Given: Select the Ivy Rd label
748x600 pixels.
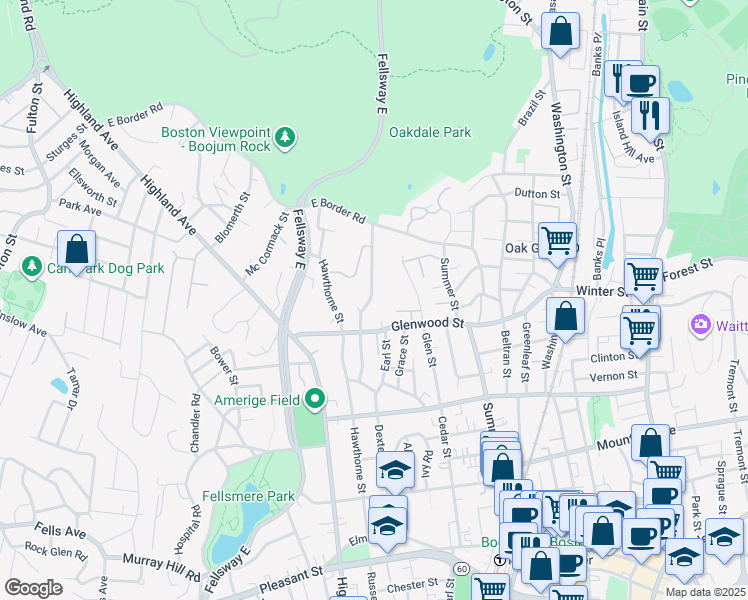Looking at the screenshot, I should point(427,463).
